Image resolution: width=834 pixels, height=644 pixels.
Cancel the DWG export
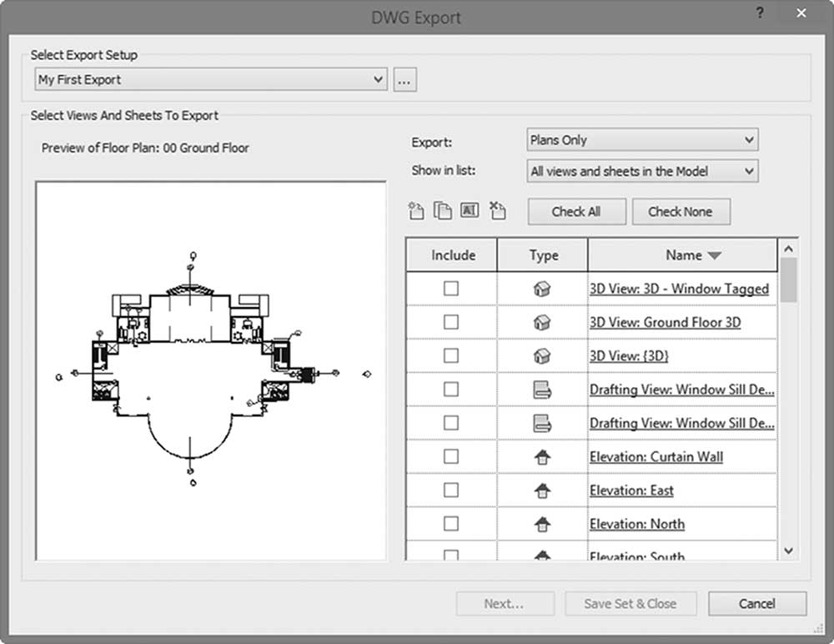coord(757,604)
